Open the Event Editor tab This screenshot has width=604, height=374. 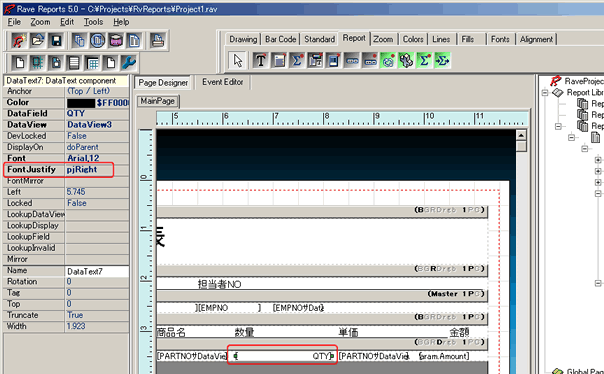coord(223,82)
